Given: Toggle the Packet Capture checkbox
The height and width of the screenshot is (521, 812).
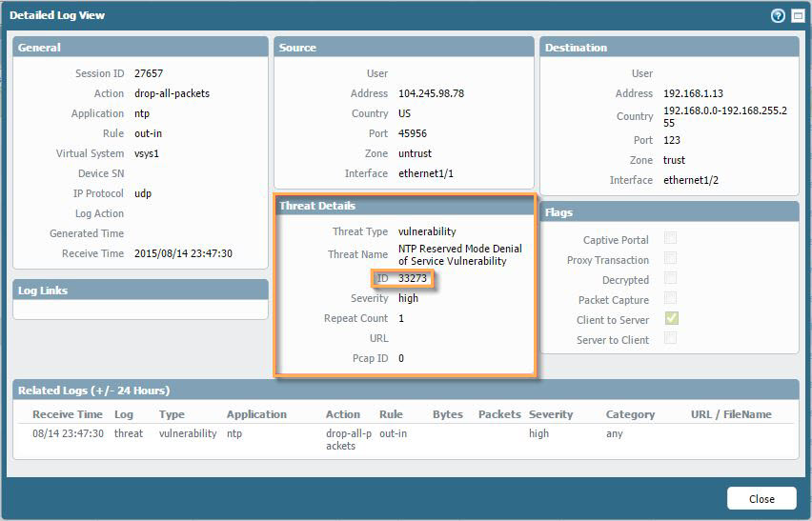Looking at the screenshot, I should [x=671, y=299].
